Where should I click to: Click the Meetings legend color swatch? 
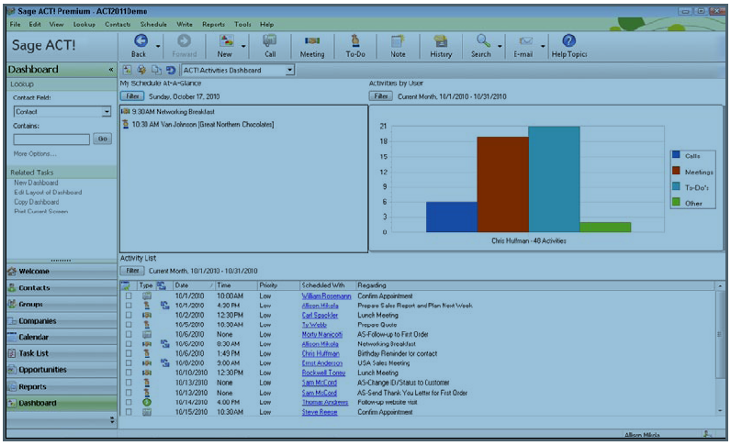pyautogui.click(x=676, y=171)
